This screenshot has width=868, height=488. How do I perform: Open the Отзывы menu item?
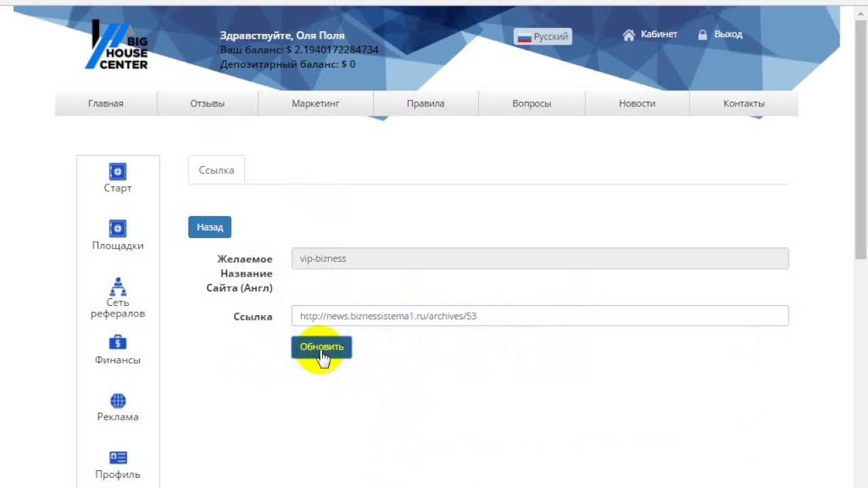click(208, 104)
